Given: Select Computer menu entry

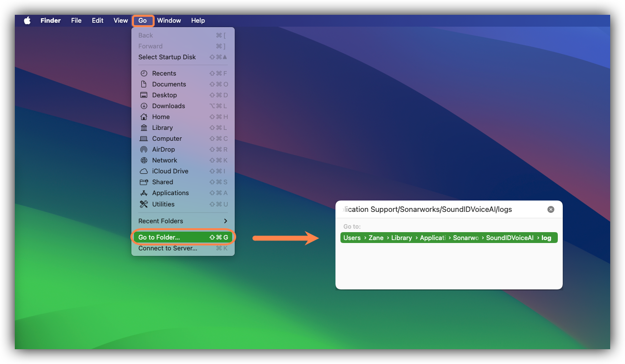Looking at the screenshot, I should [x=183, y=139].
